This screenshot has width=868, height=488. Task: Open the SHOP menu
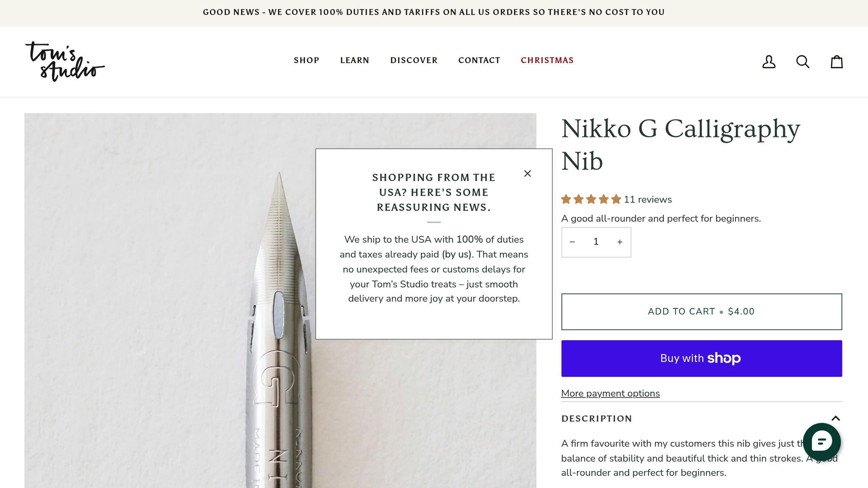[x=306, y=60]
